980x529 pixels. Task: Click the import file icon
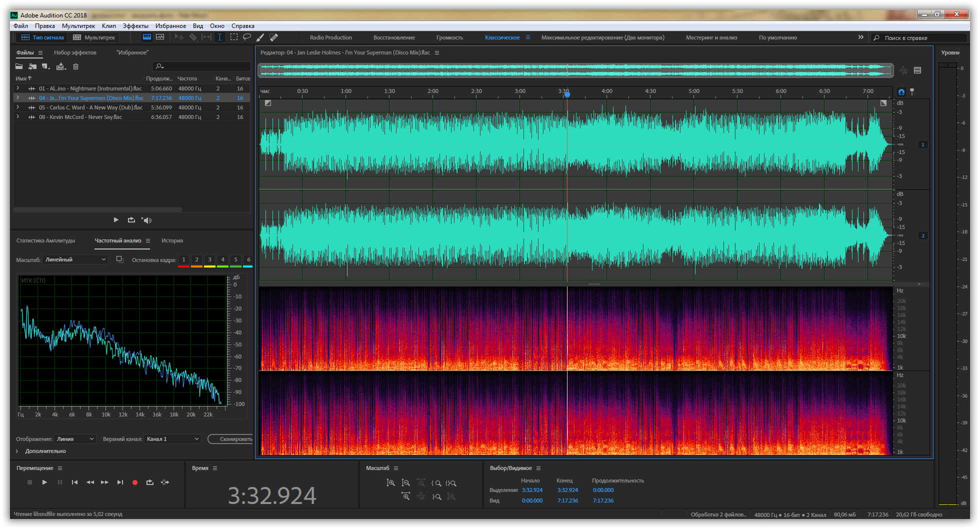click(32, 66)
